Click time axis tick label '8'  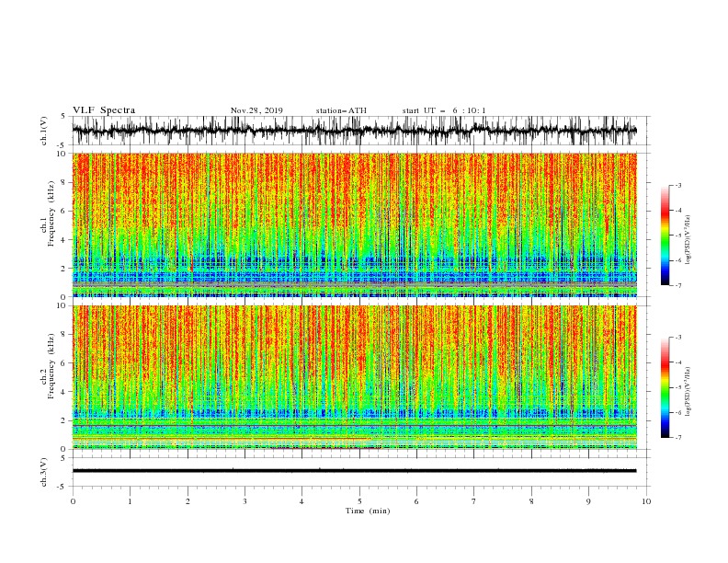[x=531, y=501]
